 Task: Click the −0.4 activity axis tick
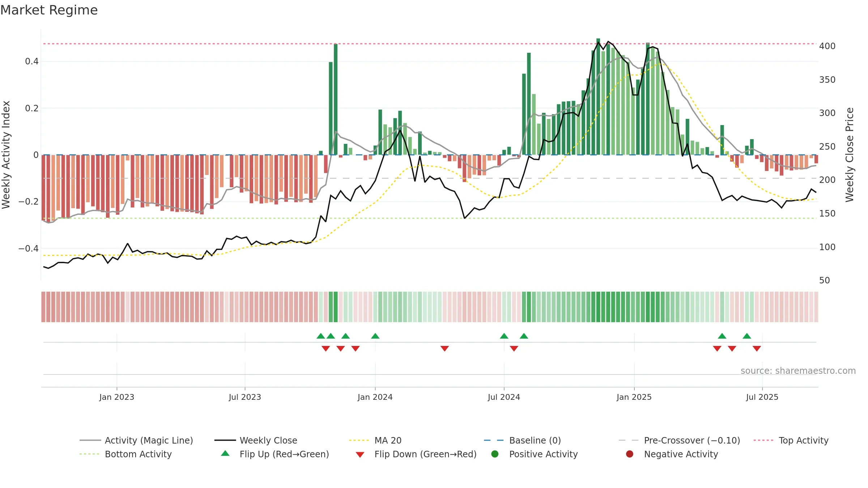coord(29,248)
